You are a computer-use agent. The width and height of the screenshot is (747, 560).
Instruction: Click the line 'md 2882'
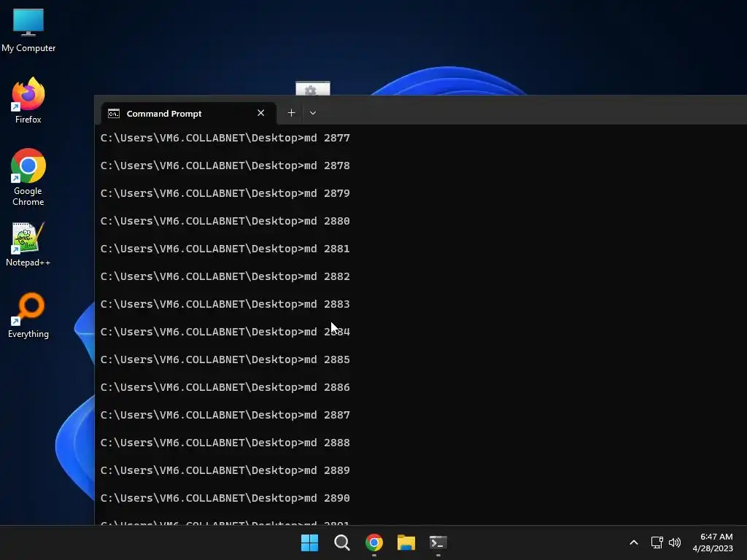[x=225, y=276]
